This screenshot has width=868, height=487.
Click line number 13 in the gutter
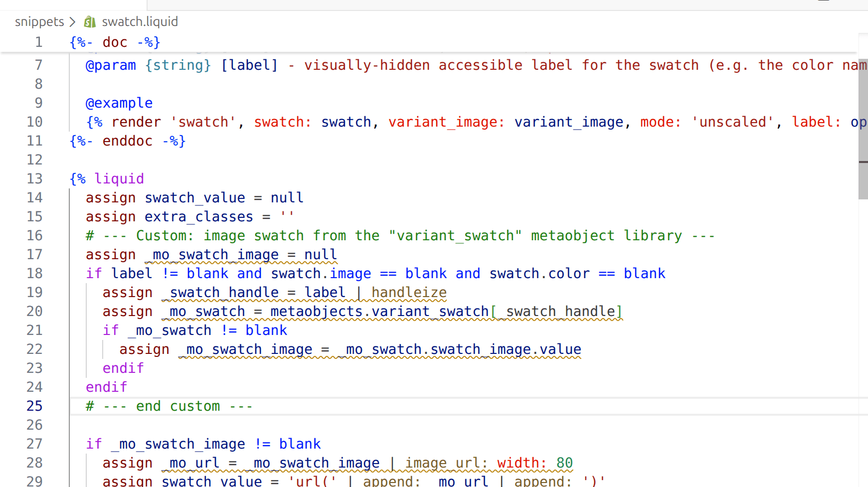click(34, 178)
